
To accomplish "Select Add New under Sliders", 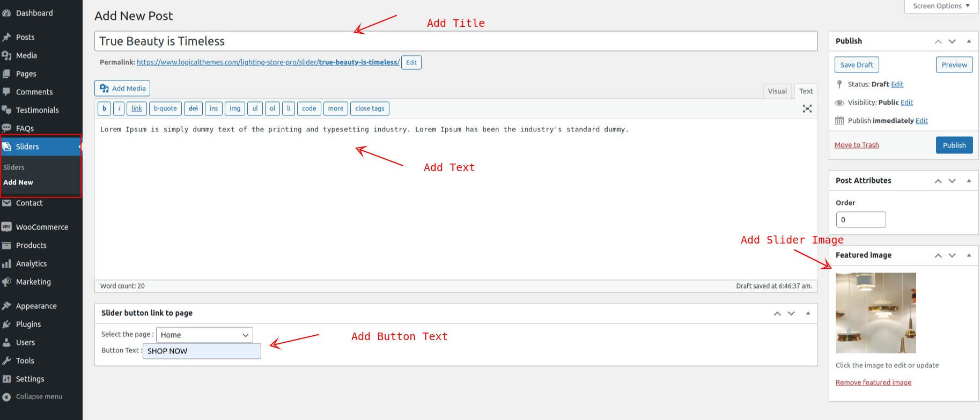I will pos(18,182).
